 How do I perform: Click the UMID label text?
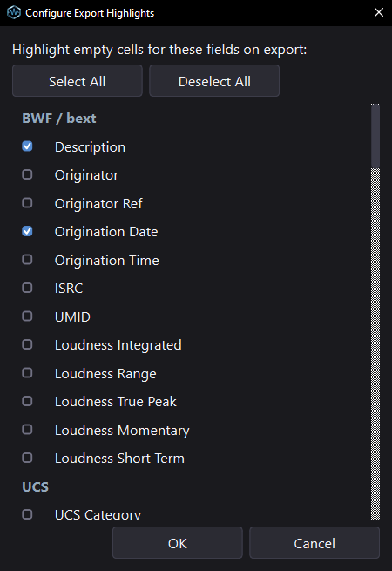(x=72, y=316)
